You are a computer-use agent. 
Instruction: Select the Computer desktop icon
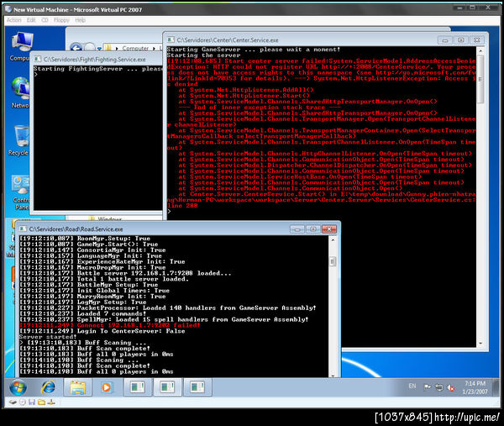coord(20,46)
